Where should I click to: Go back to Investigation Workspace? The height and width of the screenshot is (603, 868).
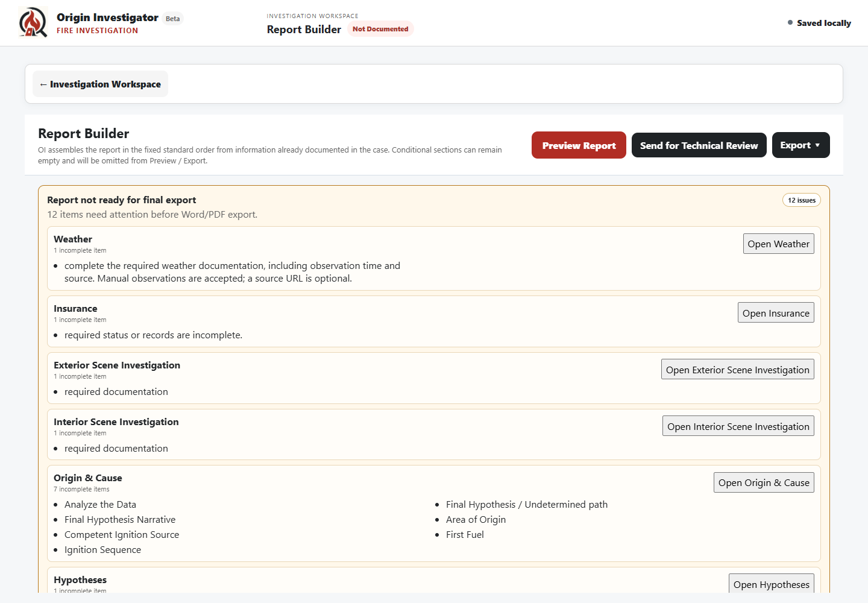click(100, 84)
